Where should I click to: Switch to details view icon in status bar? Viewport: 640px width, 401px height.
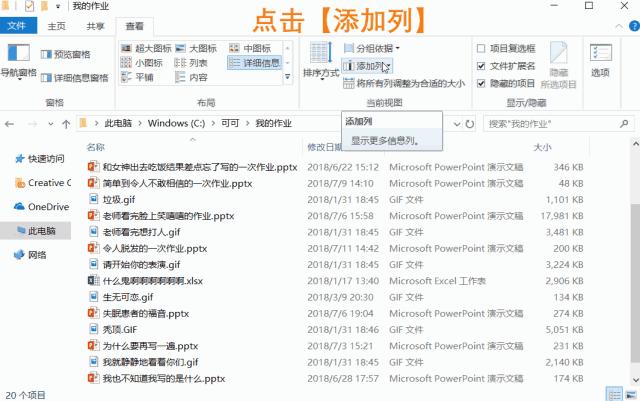pyautogui.click(x=614, y=395)
